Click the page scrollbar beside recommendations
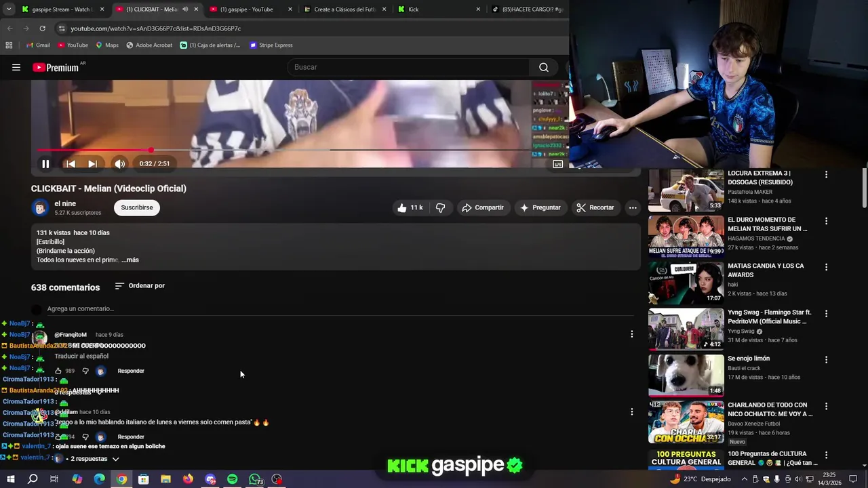Screen dimensions: 868x488 [x=865, y=188]
